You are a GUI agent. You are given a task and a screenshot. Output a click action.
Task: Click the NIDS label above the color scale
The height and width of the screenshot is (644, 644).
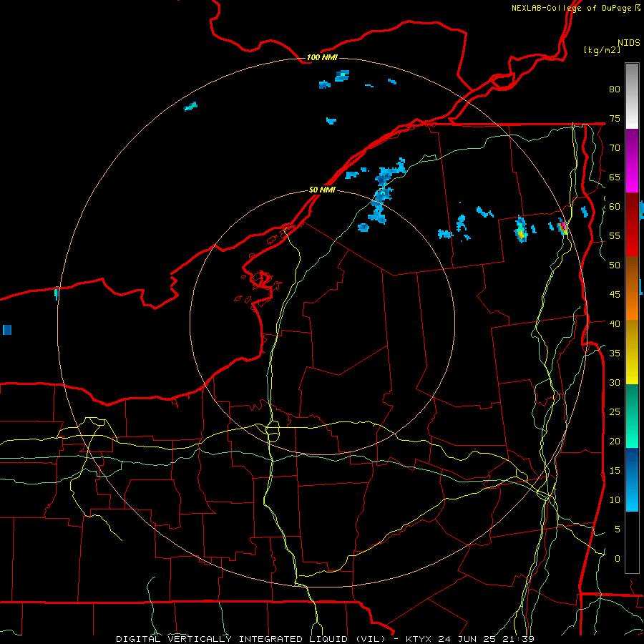click(629, 43)
